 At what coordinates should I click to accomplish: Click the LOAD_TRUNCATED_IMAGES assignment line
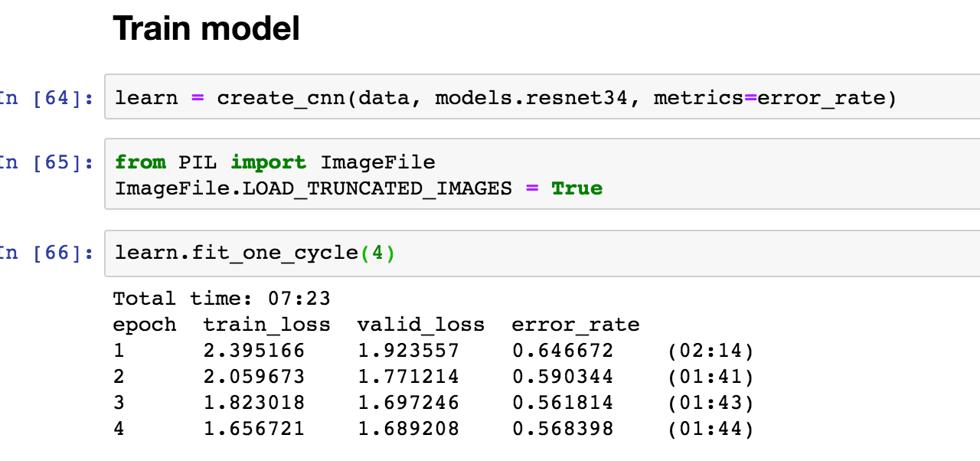tap(313, 188)
